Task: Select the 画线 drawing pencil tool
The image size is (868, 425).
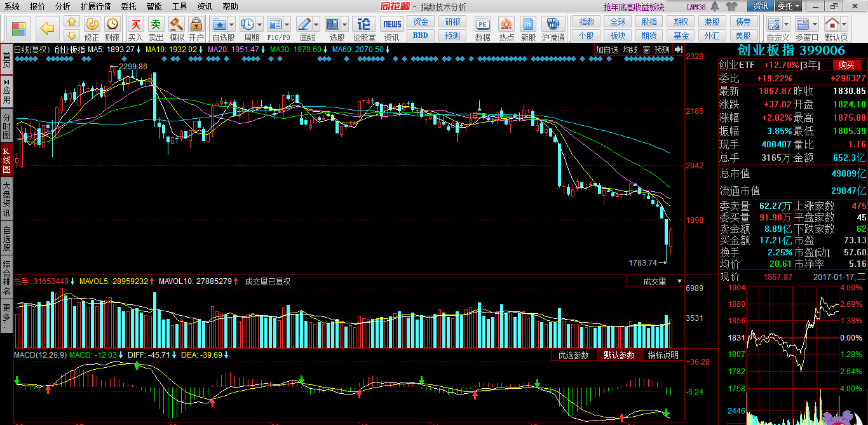Action: click(304, 25)
